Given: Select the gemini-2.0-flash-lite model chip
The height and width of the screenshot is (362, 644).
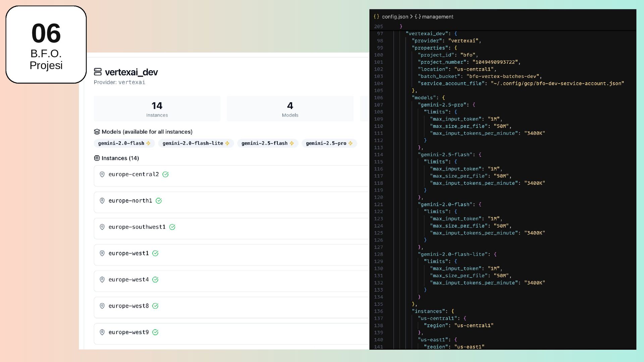Looking at the screenshot, I should 193,143.
